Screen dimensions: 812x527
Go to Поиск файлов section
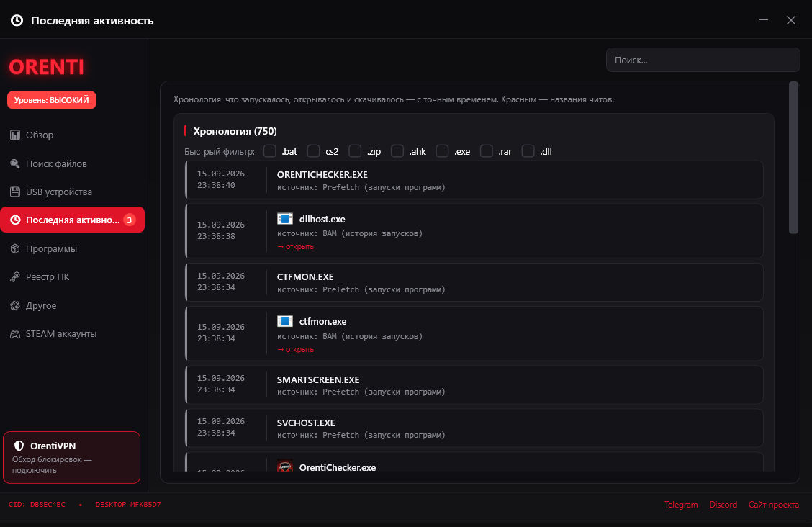click(73, 163)
